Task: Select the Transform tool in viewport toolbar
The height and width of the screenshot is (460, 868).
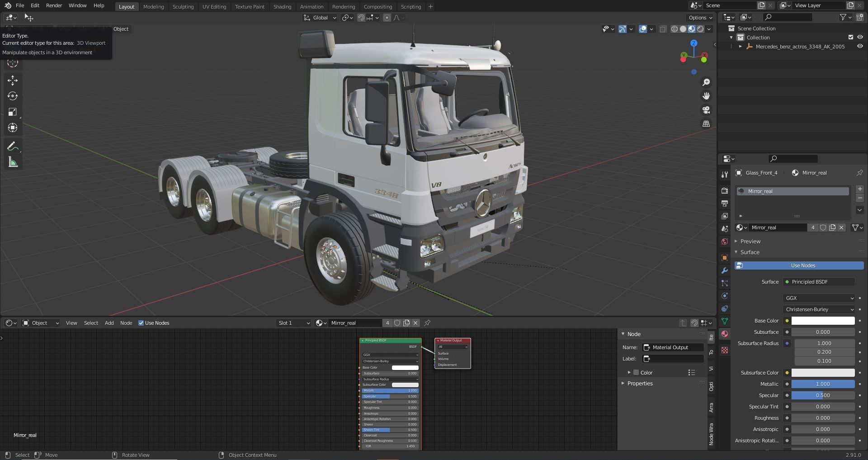Action: 13,128
